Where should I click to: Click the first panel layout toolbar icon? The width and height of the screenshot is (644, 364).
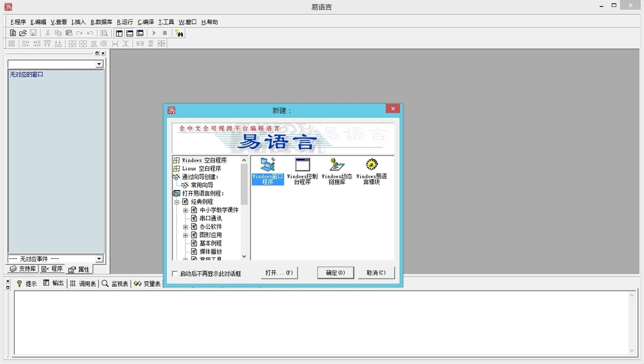click(x=119, y=33)
